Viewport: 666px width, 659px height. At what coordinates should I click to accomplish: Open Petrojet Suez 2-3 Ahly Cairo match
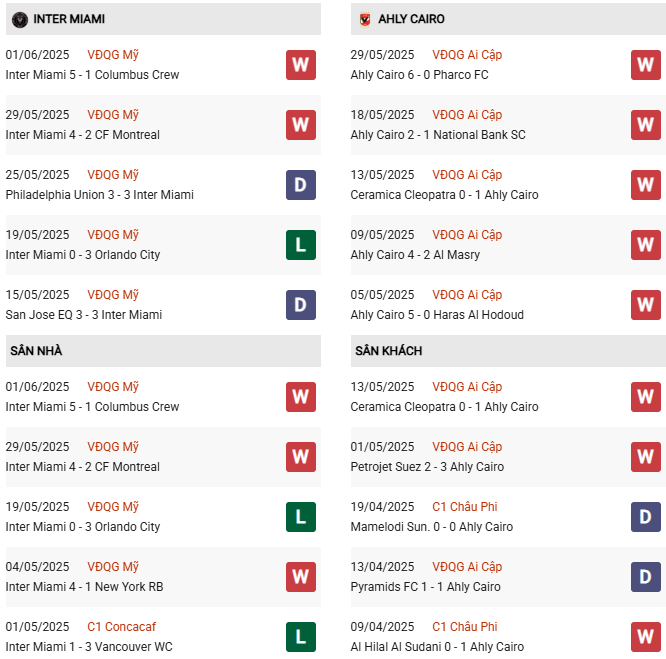coord(427,467)
